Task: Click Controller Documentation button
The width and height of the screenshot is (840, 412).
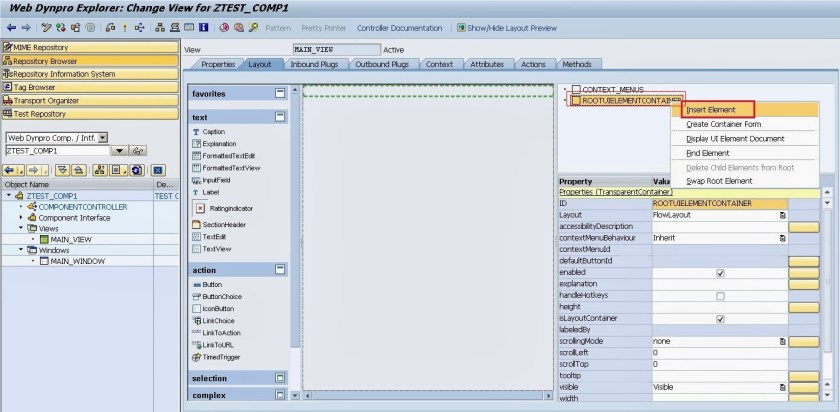Action: pos(400,28)
